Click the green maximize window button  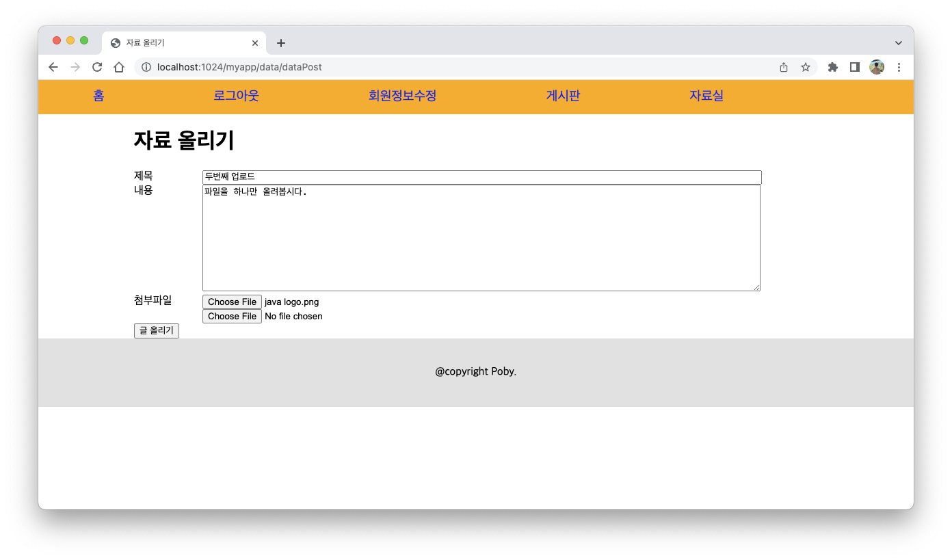coord(84,40)
